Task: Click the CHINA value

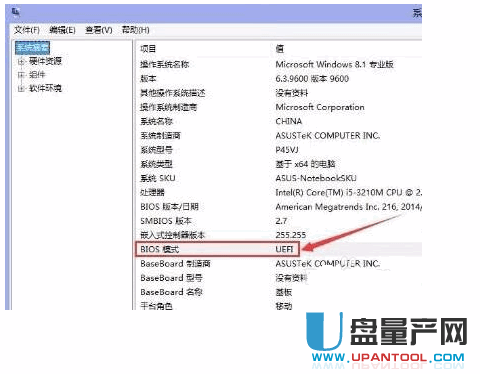Action: coord(289,121)
